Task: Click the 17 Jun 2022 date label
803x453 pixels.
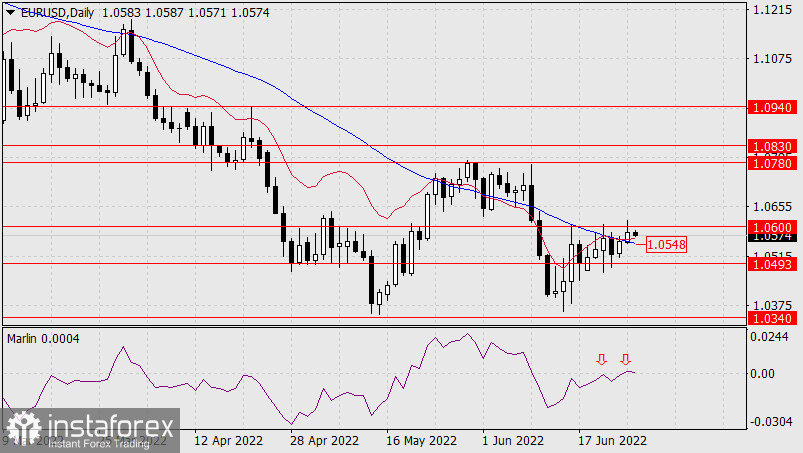Action: [612, 440]
